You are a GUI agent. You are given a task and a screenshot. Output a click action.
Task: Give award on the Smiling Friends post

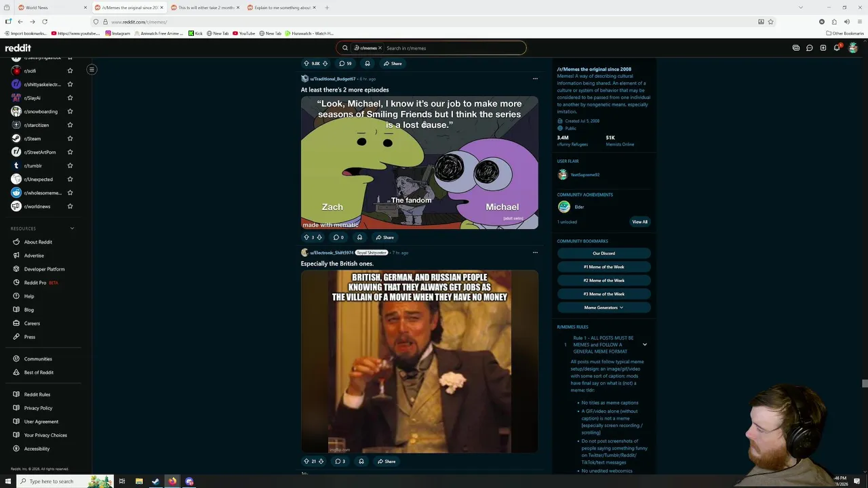coord(359,237)
